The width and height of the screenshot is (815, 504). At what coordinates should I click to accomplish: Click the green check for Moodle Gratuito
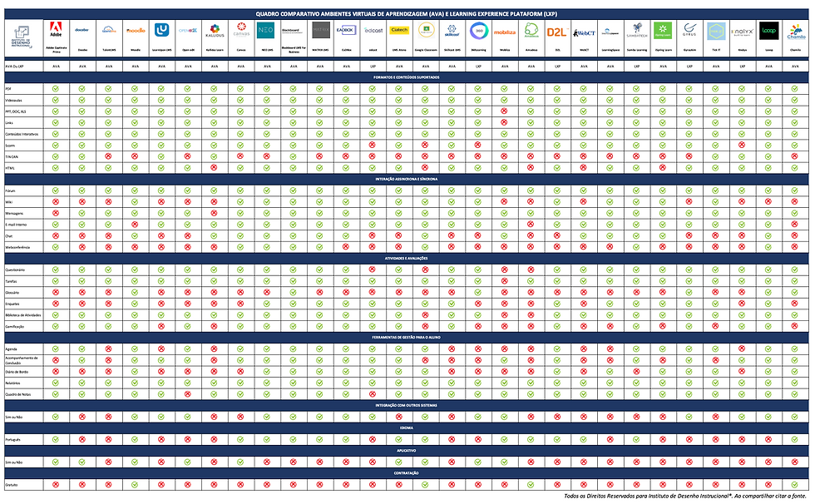[135, 485]
